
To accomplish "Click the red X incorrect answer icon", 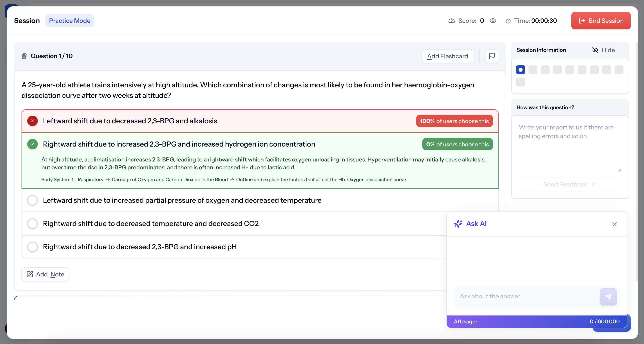I will tap(33, 121).
